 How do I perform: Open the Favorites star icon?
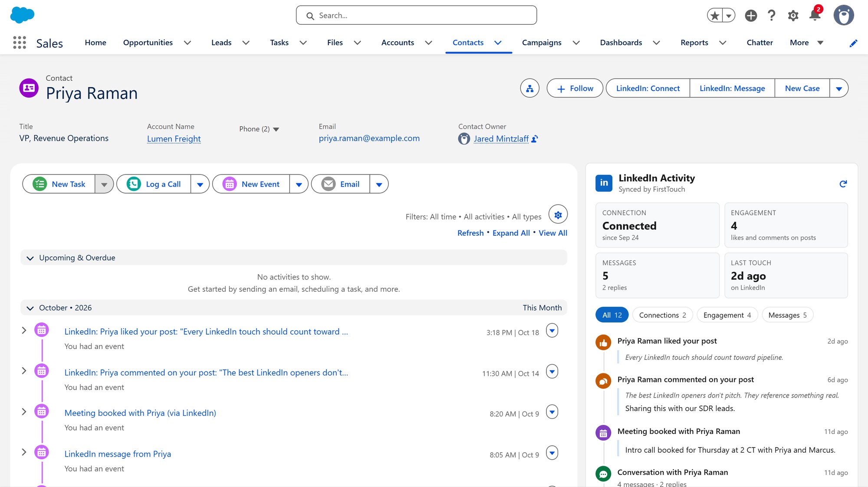(715, 16)
